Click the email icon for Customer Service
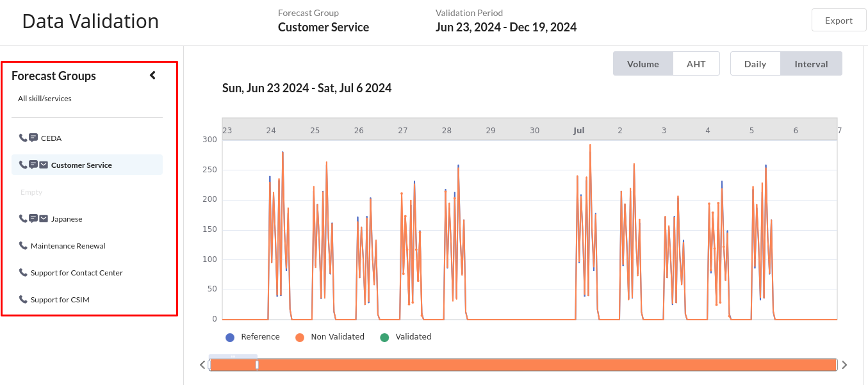Image resolution: width=868 pixels, height=385 pixels. click(44, 165)
